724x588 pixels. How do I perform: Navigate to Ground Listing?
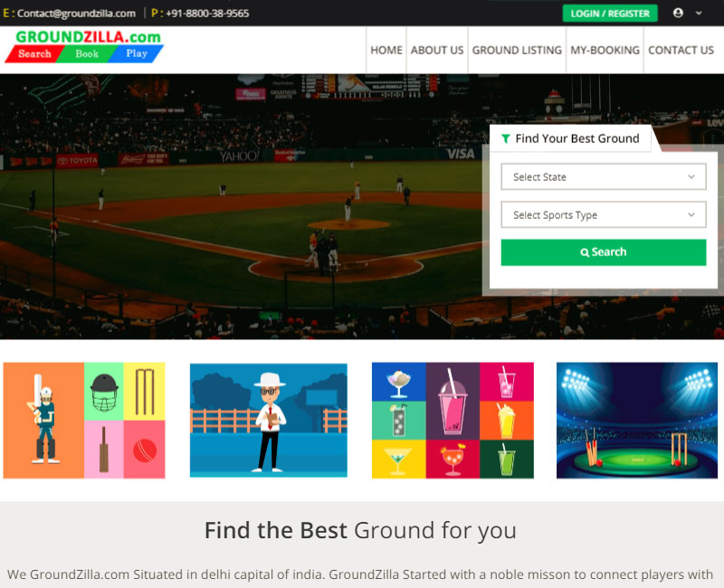point(517,51)
